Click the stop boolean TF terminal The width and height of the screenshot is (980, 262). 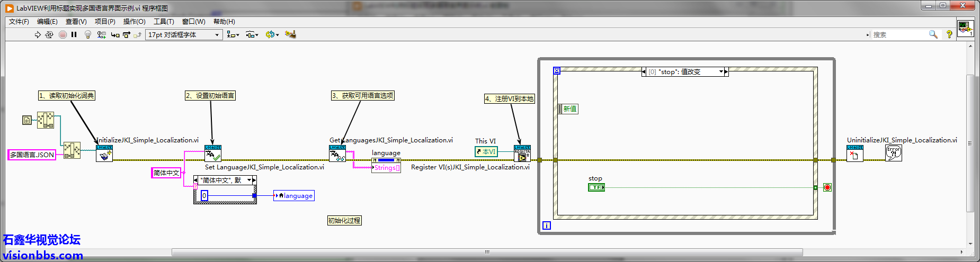596,187
